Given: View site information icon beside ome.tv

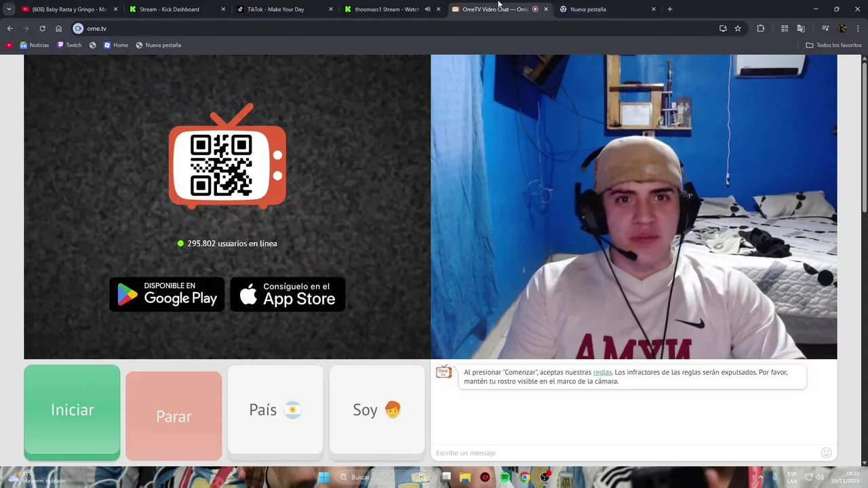Looking at the screenshot, I should tap(78, 28).
